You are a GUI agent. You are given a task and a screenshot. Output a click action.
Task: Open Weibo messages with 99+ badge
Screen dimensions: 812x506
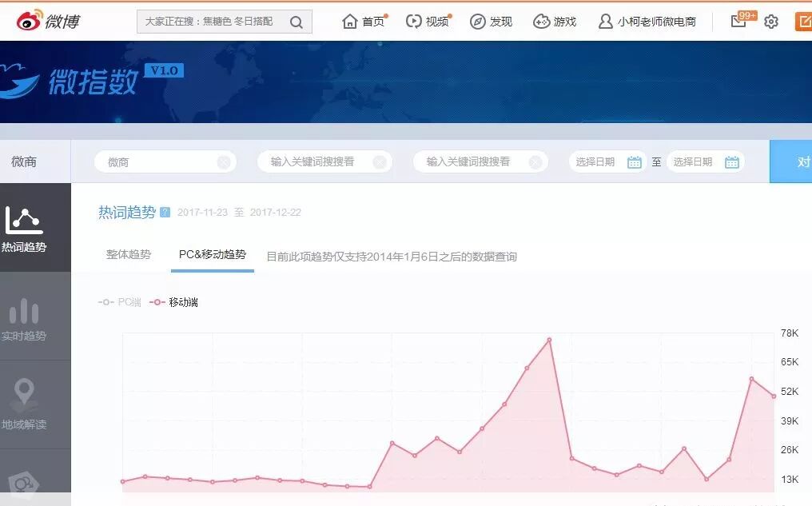point(739,22)
